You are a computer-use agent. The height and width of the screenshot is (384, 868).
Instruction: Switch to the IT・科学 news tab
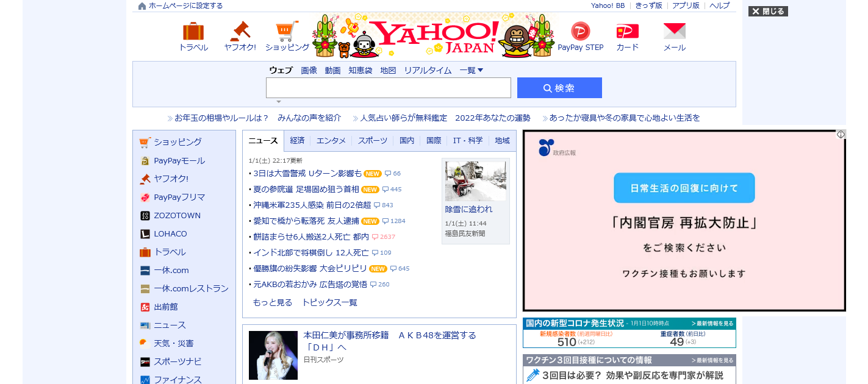[468, 140]
